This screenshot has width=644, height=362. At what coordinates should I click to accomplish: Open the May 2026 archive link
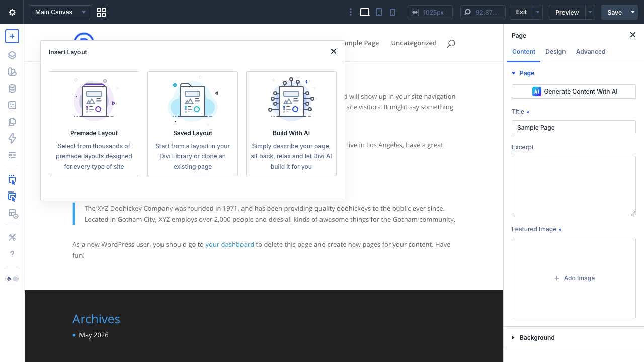coord(94,335)
